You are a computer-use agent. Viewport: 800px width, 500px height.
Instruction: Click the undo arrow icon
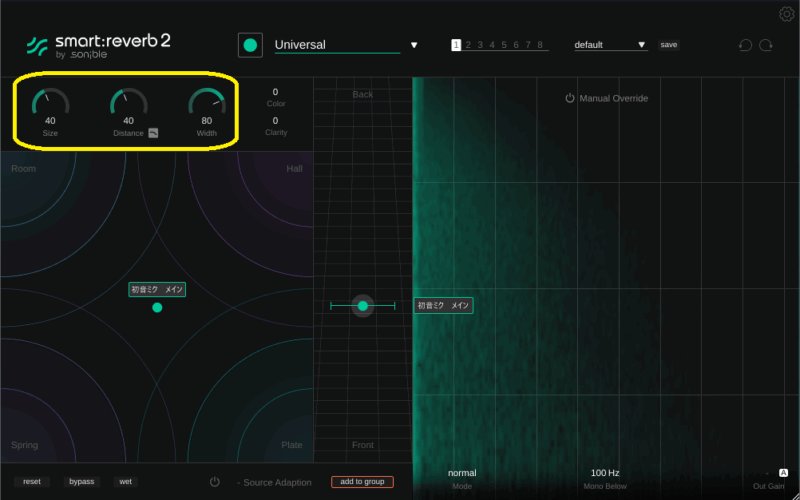pyautogui.click(x=745, y=45)
